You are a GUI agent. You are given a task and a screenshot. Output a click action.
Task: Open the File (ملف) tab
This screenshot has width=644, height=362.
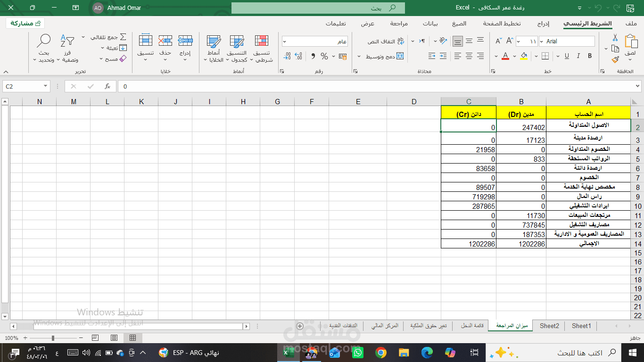point(631,24)
